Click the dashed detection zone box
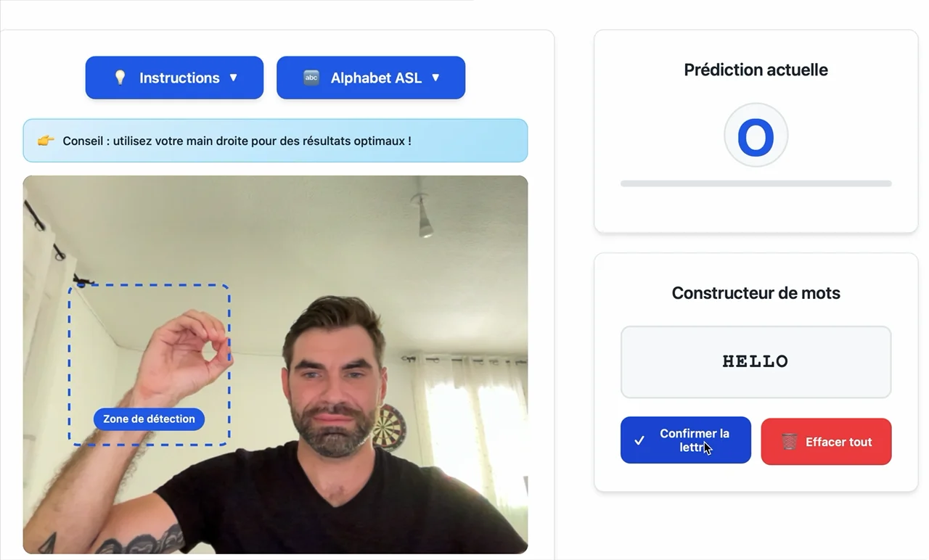The height and width of the screenshot is (560, 929). 149,365
